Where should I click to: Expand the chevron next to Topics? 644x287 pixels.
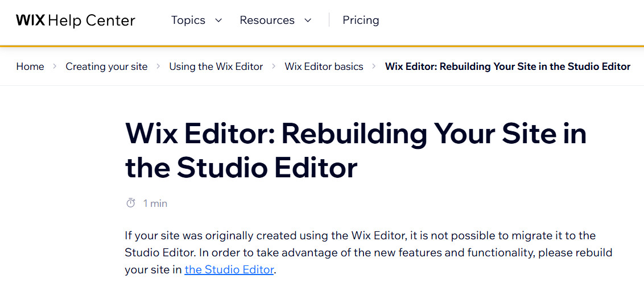218,20
